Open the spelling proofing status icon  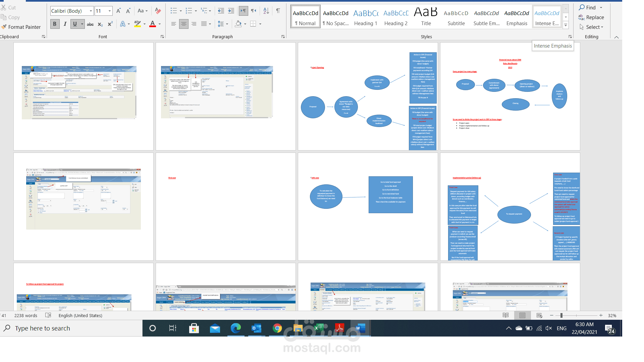click(x=48, y=315)
